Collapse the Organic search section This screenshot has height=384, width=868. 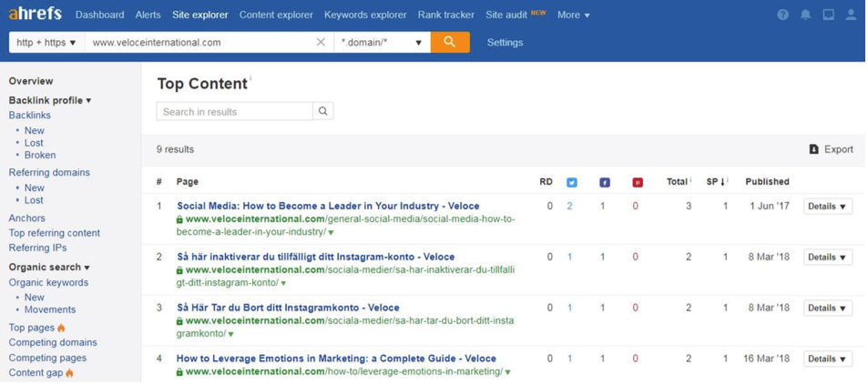(x=49, y=267)
